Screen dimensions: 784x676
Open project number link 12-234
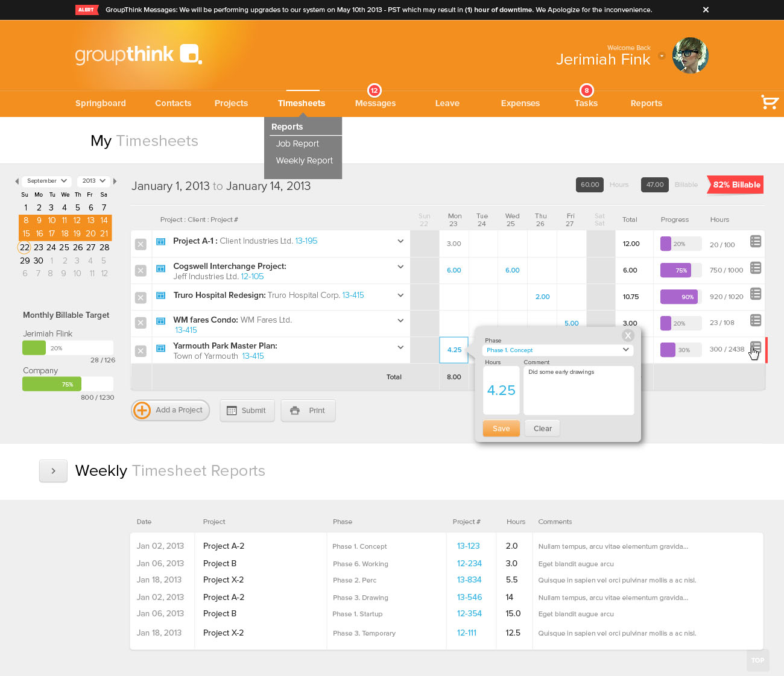tap(469, 563)
